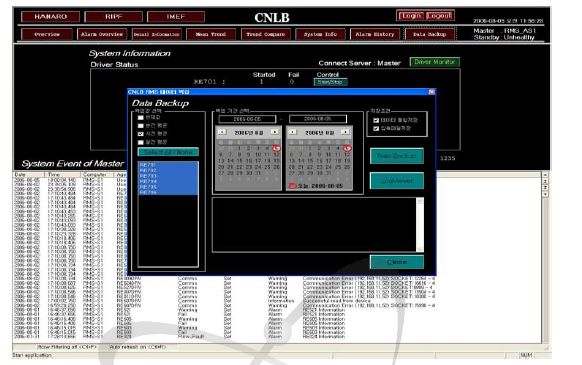The width and height of the screenshot is (582, 365).
Task: Click the right calendar month title
Action: [319, 132]
